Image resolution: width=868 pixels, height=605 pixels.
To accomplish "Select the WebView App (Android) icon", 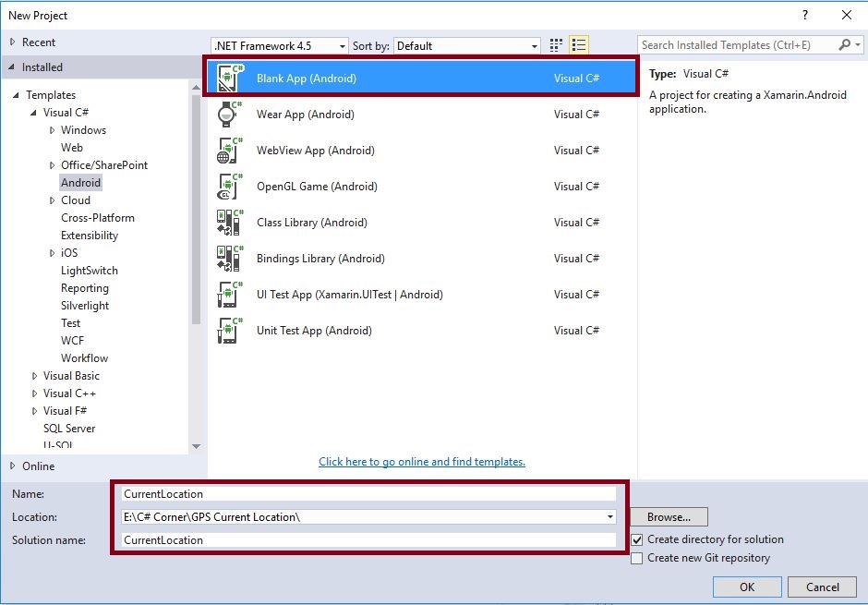I will [x=230, y=150].
